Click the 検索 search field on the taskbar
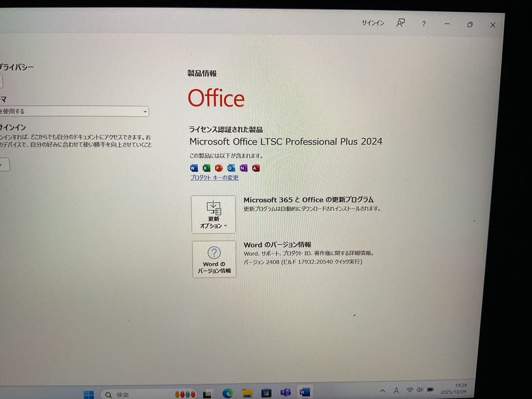Image resolution: width=532 pixels, height=399 pixels. [123, 394]
